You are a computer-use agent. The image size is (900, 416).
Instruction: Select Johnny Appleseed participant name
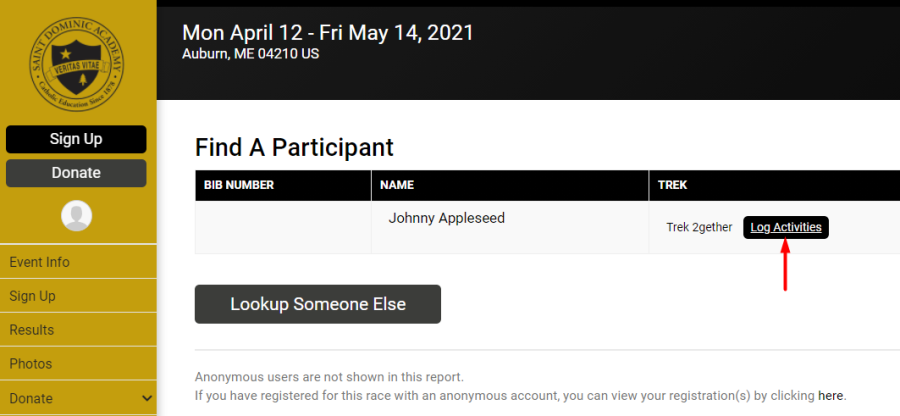coord(447,218)
